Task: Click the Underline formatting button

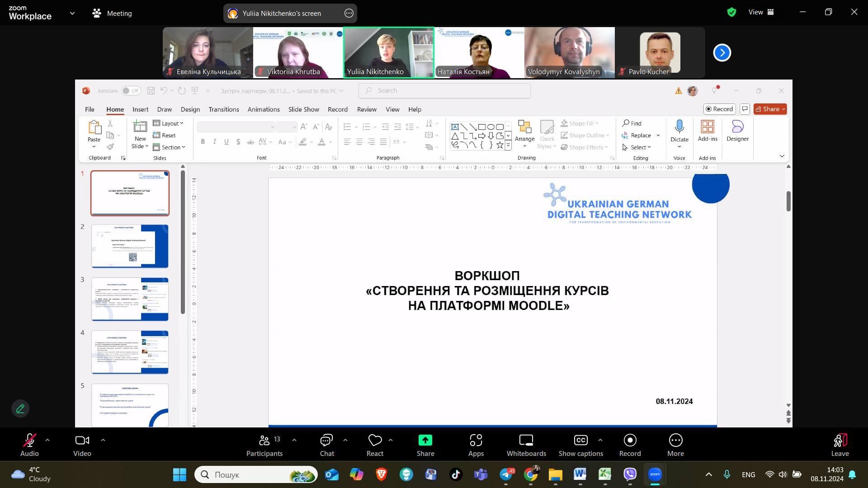Action: click(226, 142)
